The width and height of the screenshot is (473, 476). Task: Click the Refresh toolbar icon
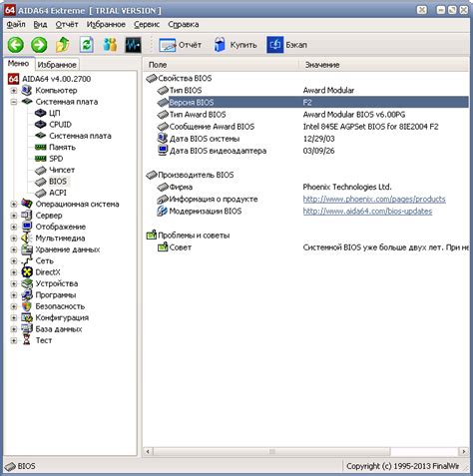coord(87,45)
